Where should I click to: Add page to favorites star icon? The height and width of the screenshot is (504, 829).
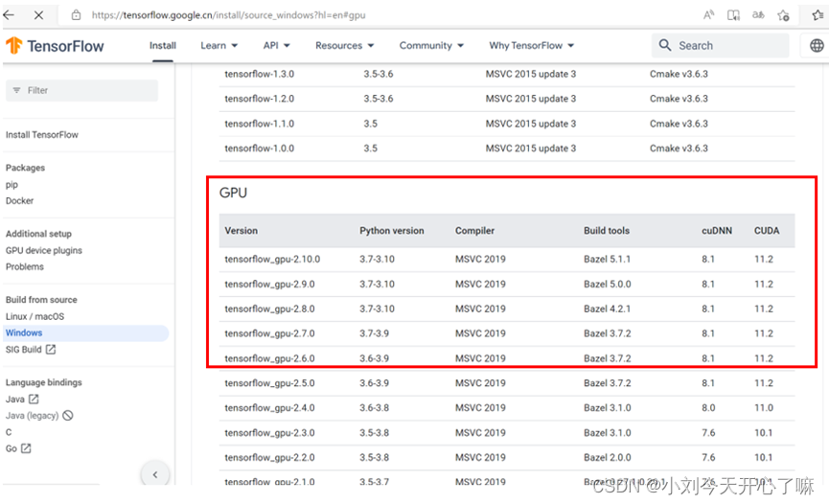784,15
